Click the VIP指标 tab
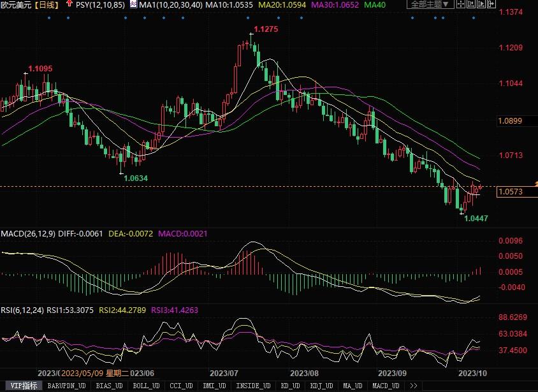This screenshot has width=538, height=392. pos(22,386)
